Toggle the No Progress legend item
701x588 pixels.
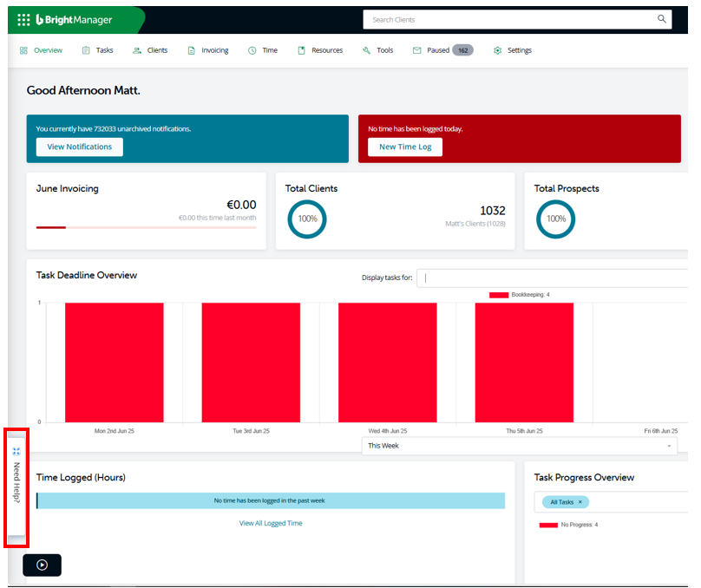click(x=568, y=525)
